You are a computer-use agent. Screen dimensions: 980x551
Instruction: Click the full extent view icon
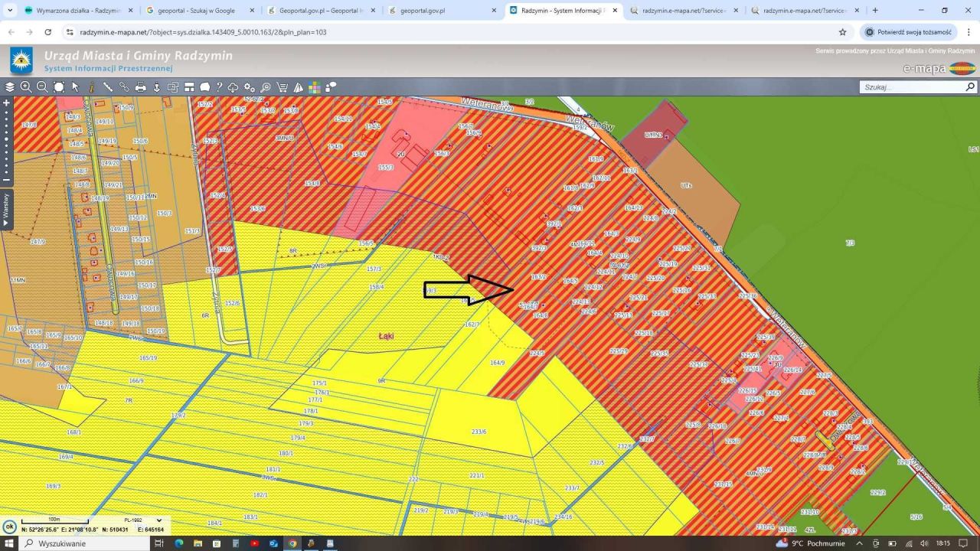(59, 87)
